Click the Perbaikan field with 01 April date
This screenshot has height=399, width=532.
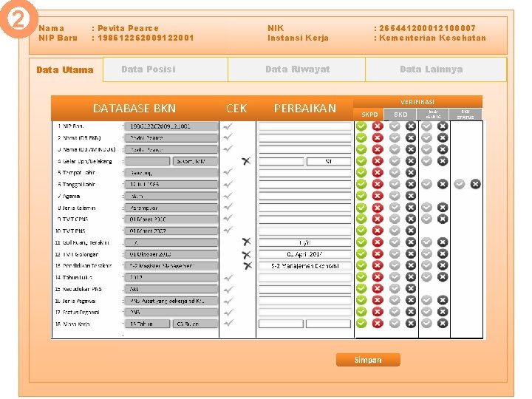pos(304,254)
